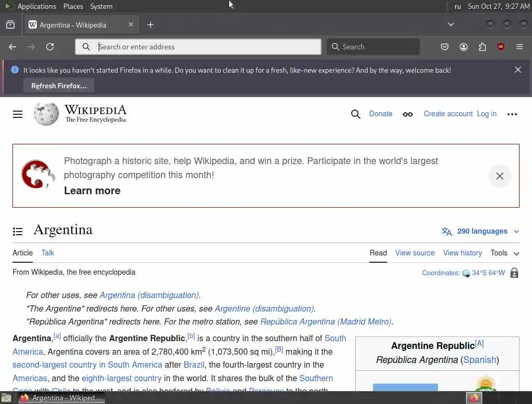Toggle the article table of contents

coord(18,232)
